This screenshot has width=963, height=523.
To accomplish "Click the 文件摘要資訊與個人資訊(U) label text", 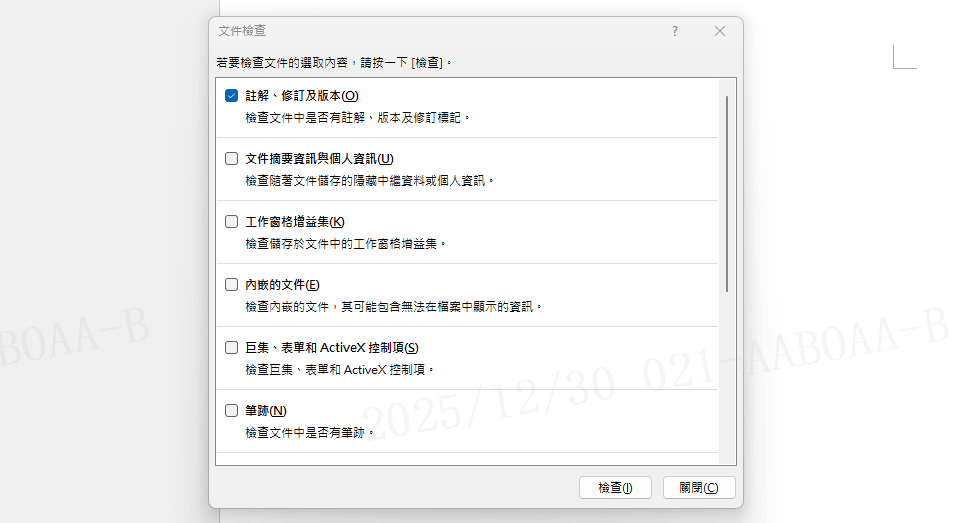I will 319,159.
